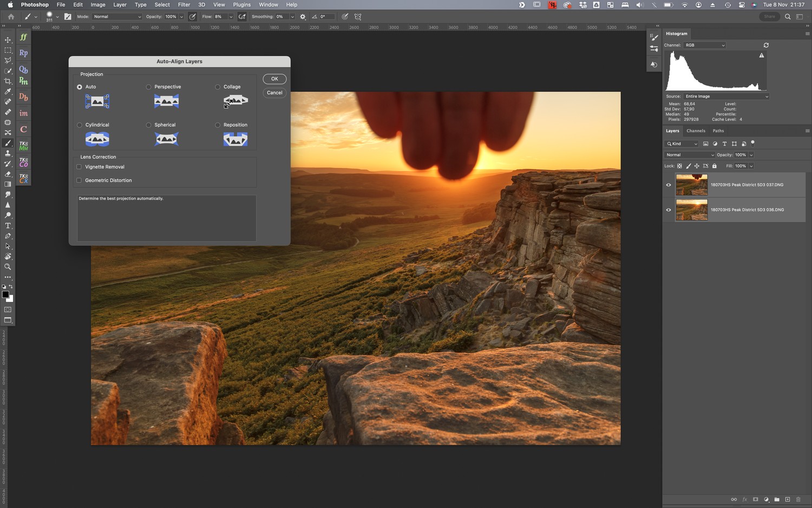Switch to the Channels tab
Screen dimensions: 812x508
696,131
